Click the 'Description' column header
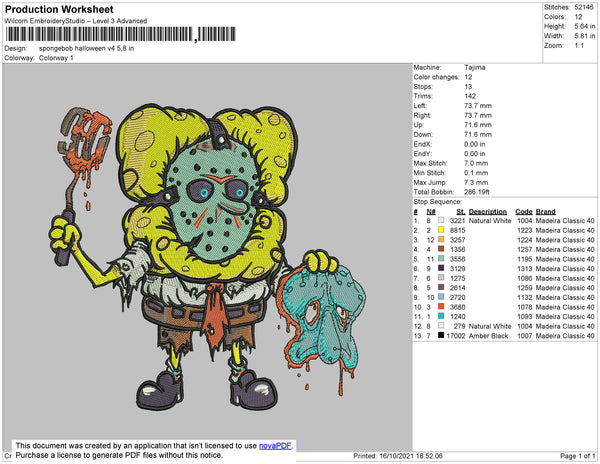Viewport: 600px width, 464px height. click(x=488, y=212)
